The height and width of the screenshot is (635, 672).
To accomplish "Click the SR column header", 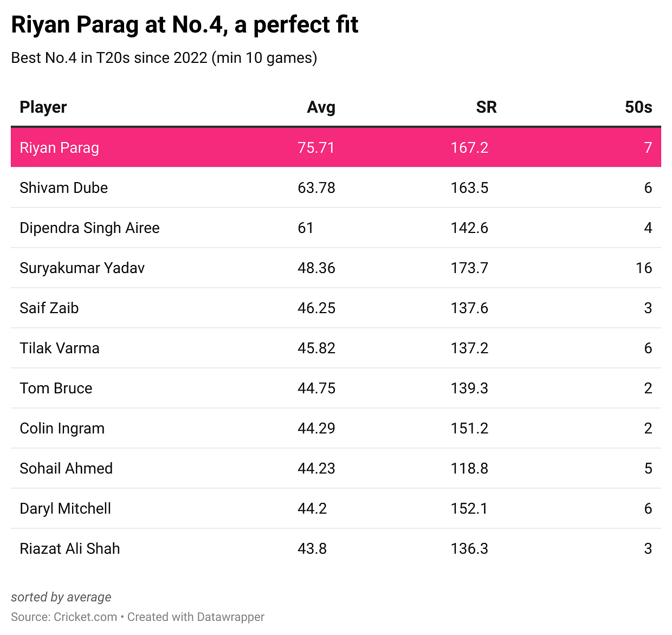I will point(486,107).
